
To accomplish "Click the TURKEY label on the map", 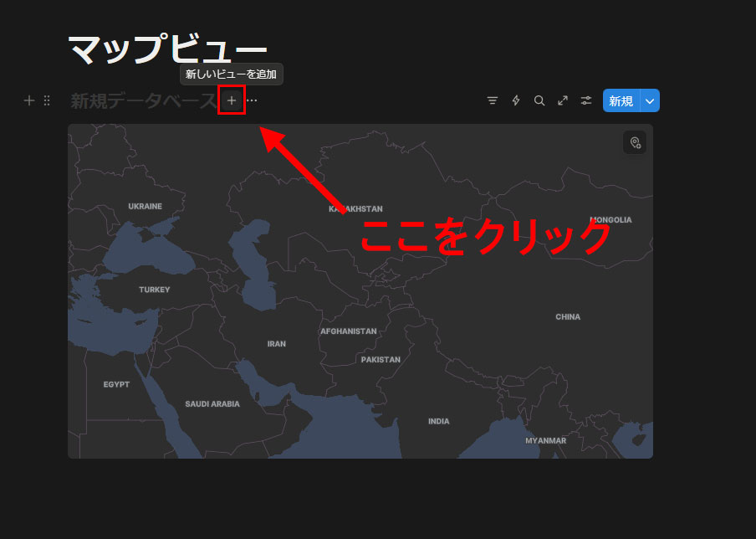I will (x=155, y=290).
